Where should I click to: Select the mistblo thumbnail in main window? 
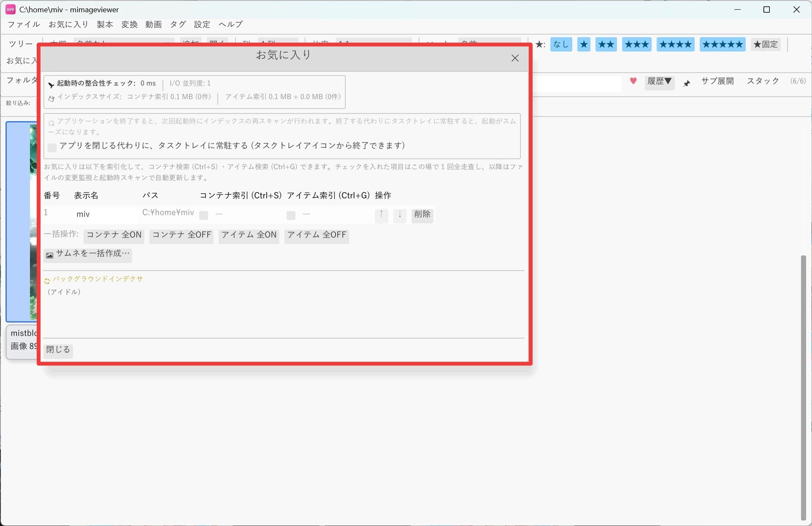click(22, 222)
